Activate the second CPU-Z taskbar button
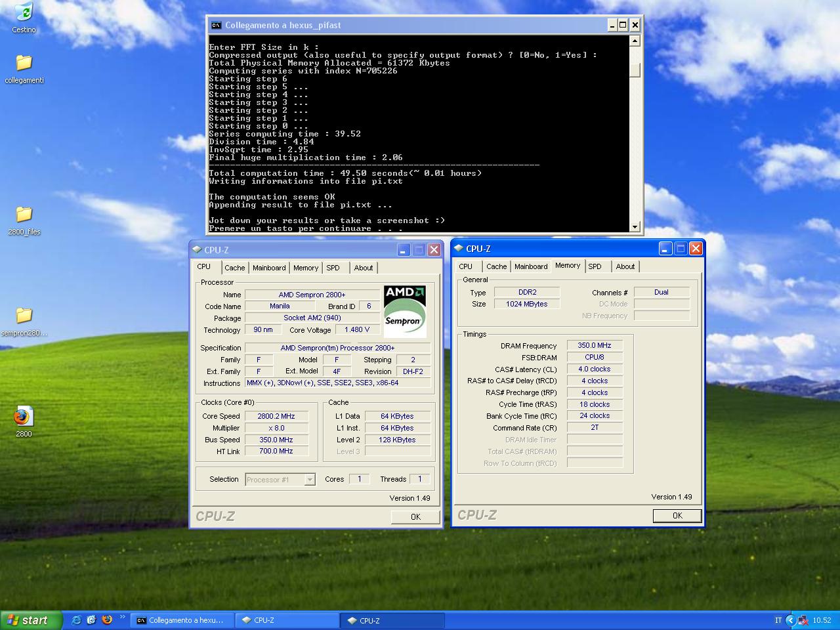The height and width of the screenshot is (630, 840). [392, 620]
